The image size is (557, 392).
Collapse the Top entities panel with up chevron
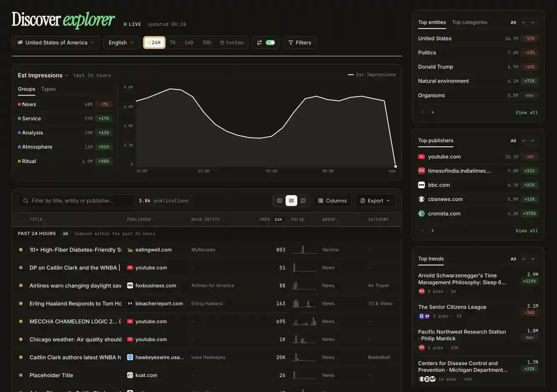point(524,23)
